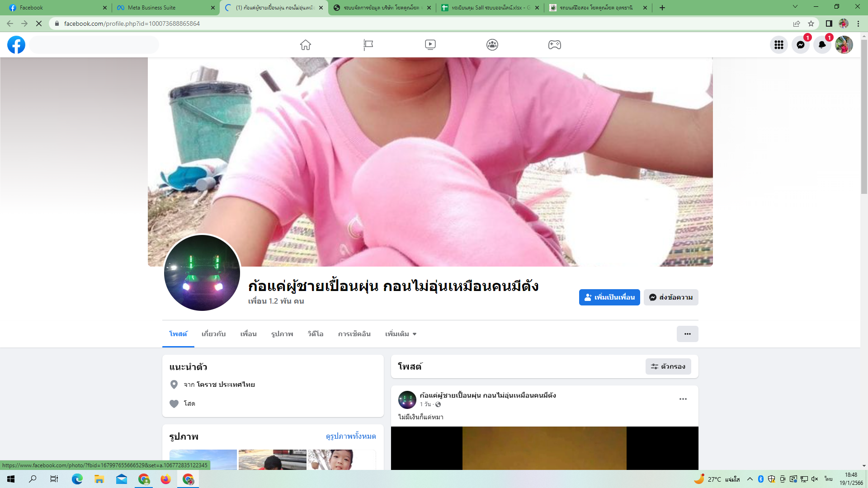Open the Groups icon in the top bar

(x=492, y=45)
